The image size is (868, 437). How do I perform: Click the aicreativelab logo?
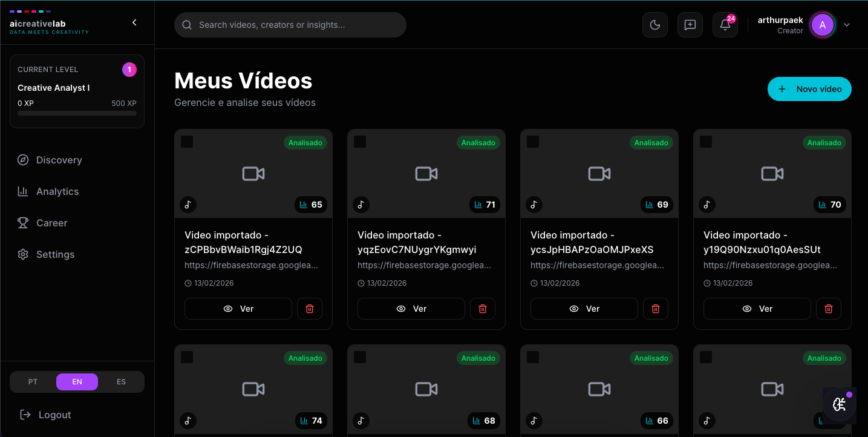tap(49, 23)
